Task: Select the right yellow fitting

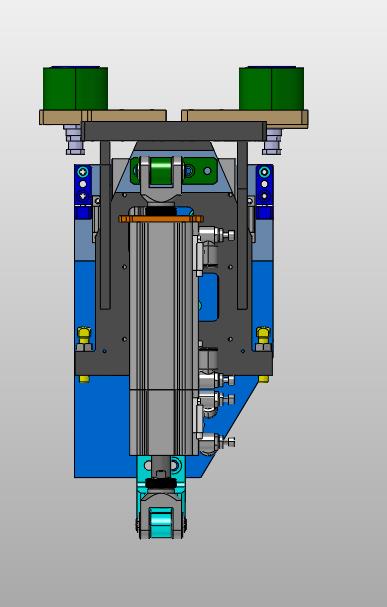Action: pyautogui.click(x=263, y=335)
